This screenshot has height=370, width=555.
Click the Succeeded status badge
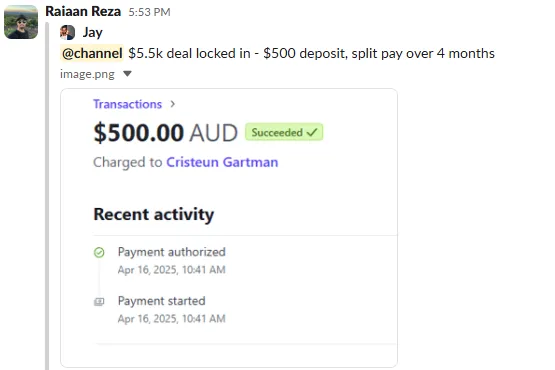pyautogui.click(x=284, y=132)
